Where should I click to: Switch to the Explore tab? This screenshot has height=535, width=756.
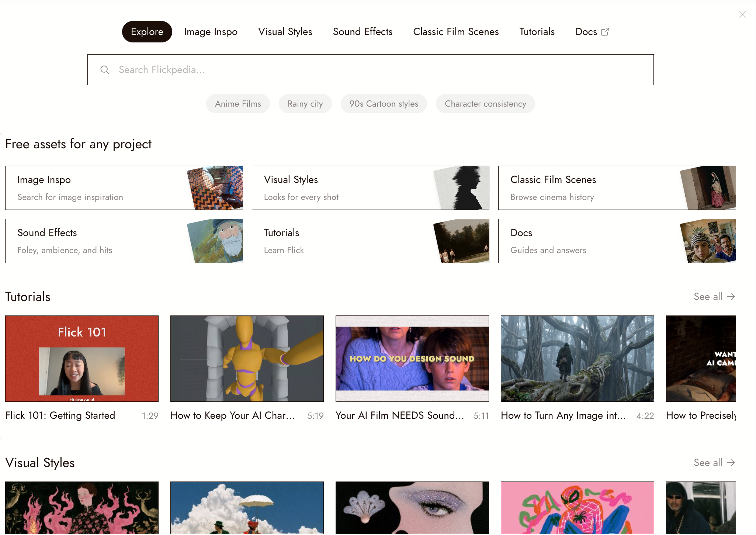coord(147,32)
